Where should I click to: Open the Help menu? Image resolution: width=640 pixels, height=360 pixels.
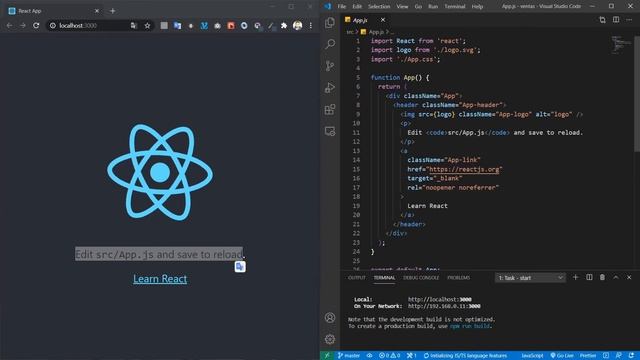click(477, 7)
